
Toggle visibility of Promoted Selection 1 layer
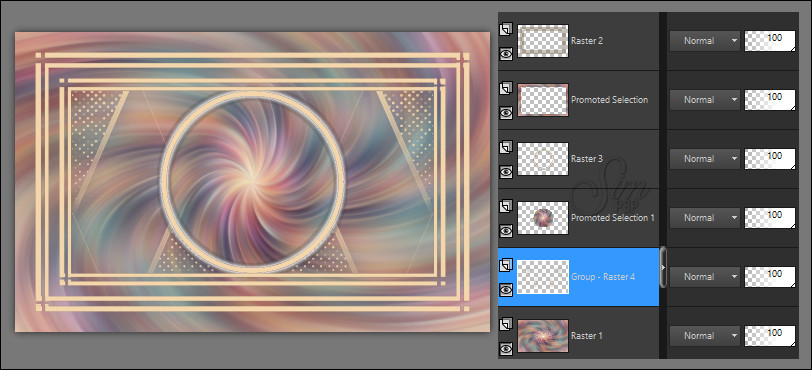506,231
